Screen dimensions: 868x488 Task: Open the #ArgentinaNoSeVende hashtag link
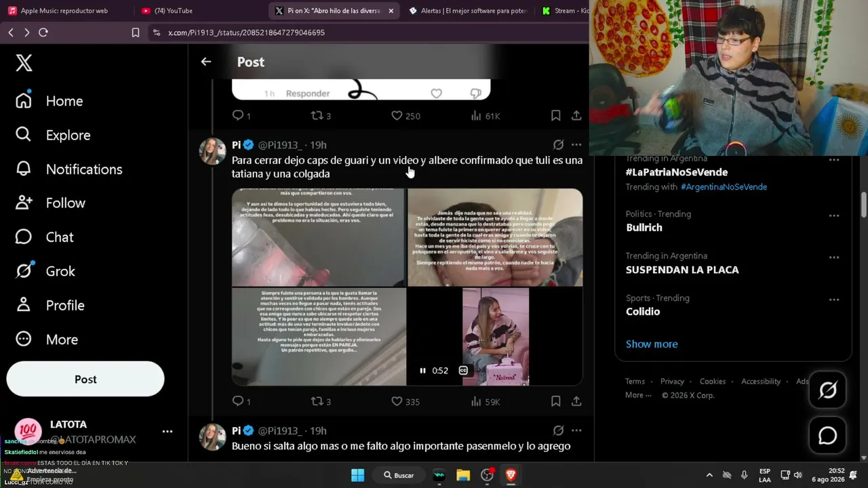point(724,187)
